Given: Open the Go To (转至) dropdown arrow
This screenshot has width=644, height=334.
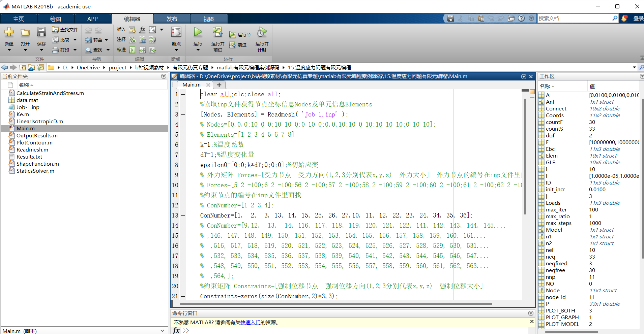Looking at the screenshot, I should [107, 40].
